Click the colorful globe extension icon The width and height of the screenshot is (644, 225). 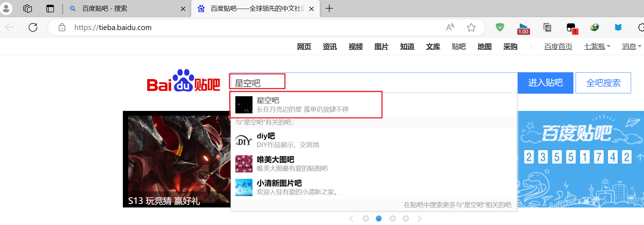coord(595,27)
